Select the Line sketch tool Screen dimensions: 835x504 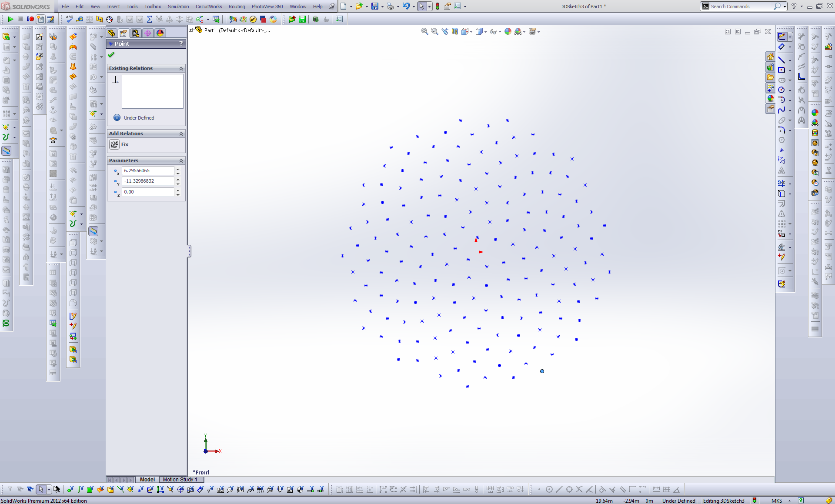tap(782, 60)
